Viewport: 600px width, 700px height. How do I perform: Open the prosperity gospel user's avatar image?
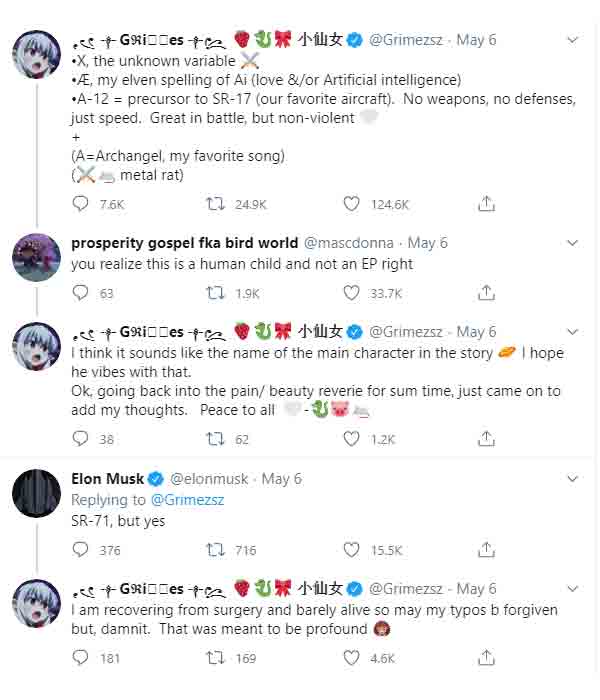(x=37, y=258)
